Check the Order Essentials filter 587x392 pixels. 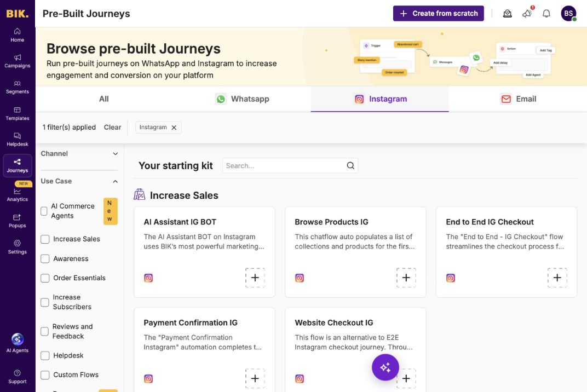click(x=45, y=278)
